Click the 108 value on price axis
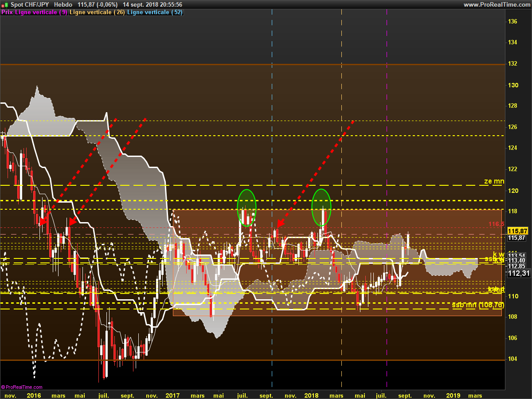This screenshot has width=532, height=399. 512,317
